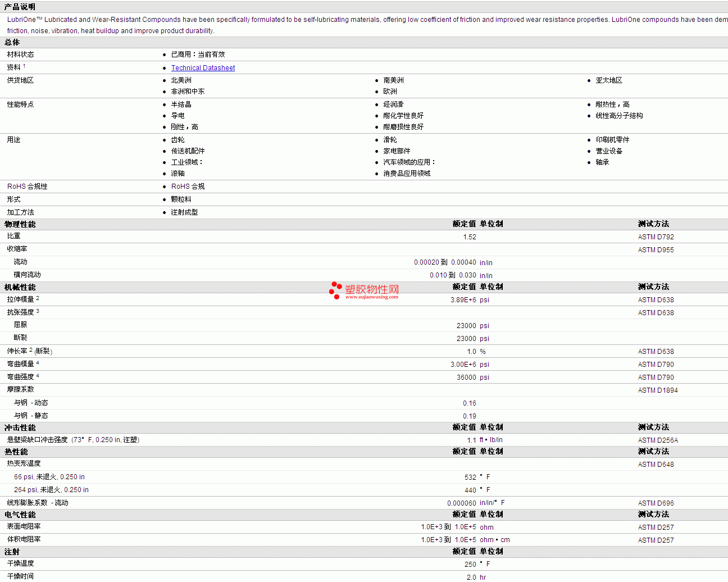728x582 pixels.
Task: Click the 表面电阻率 row label
Action: [x=24, y=526]
